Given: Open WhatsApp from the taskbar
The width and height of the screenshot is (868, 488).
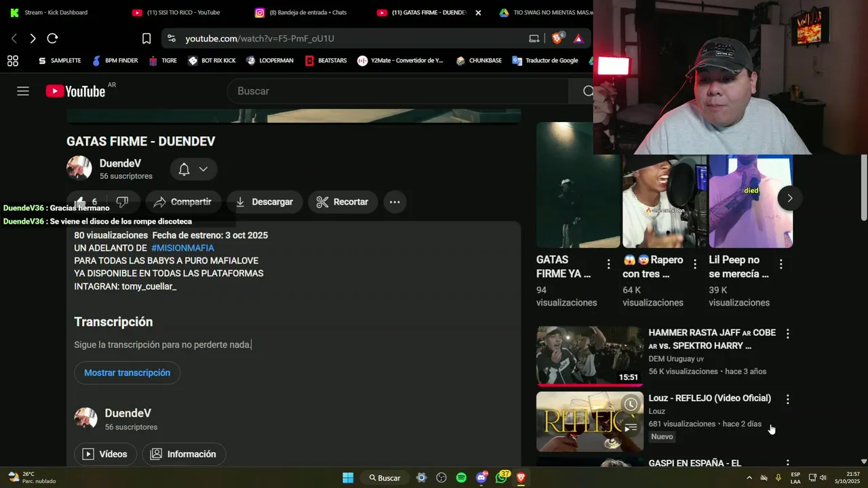Looking at the screenshot, I should coord(502,478).
